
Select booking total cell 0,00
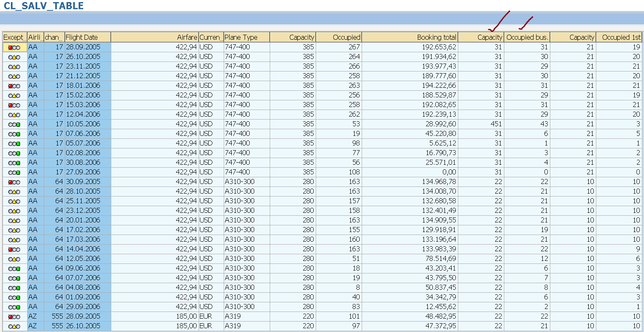pyautogui.click(x=410, y=172)
